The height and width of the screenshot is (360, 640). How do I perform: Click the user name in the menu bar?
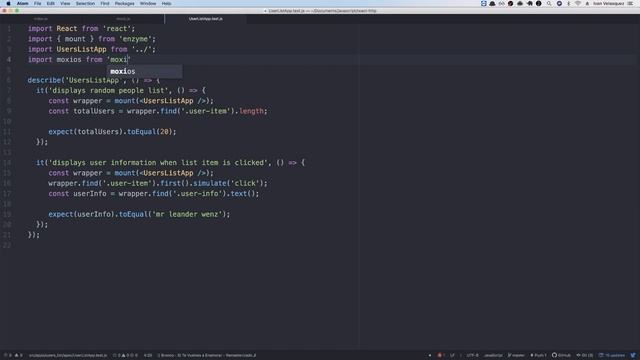click(x=609, y=3)
